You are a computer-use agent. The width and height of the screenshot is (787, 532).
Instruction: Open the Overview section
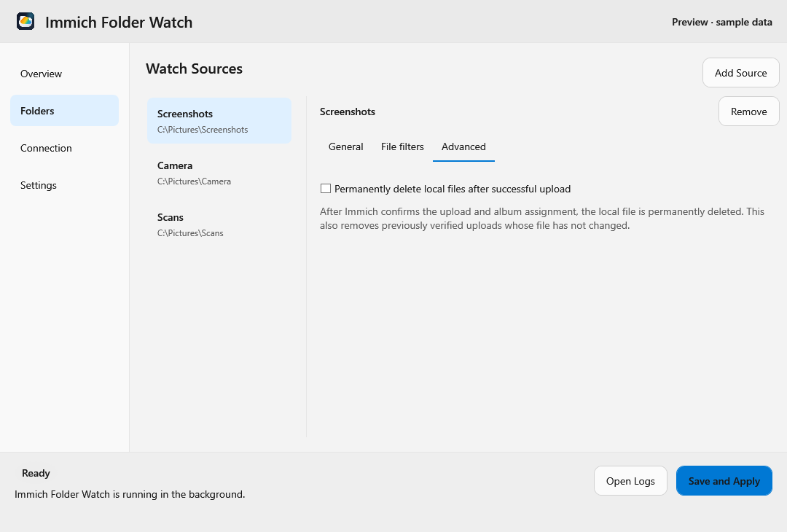[x=64, y=74]
